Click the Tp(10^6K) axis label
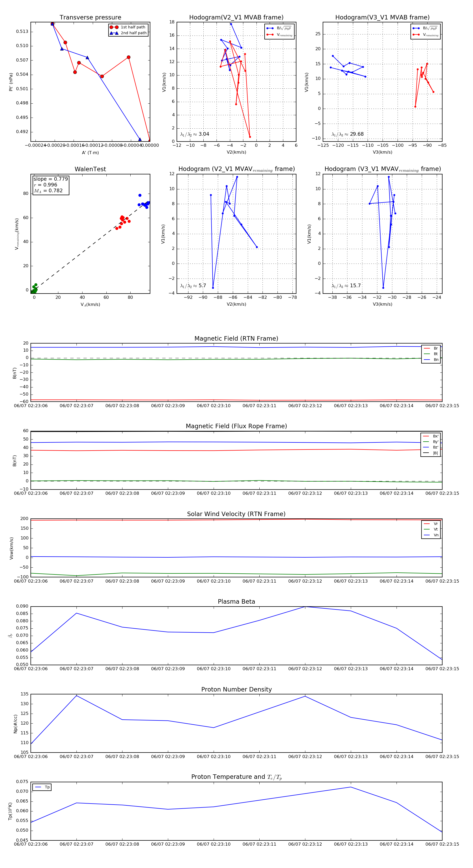The image size is (473, 868). pos(11,811)
